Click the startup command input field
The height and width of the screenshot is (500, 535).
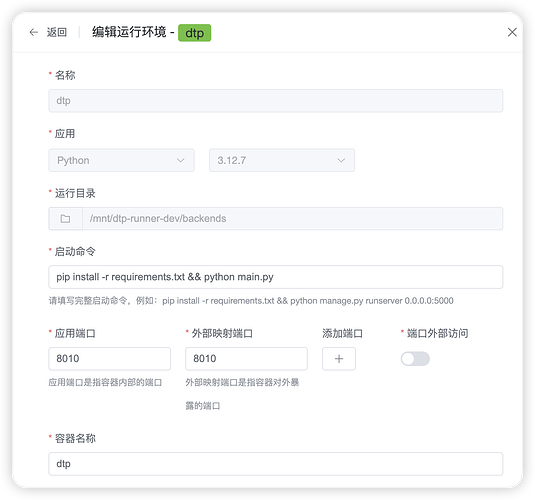(x=275, y=277)
